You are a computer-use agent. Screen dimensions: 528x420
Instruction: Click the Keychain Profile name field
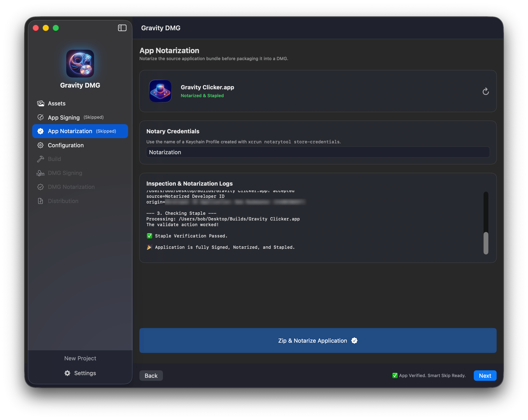318,152
